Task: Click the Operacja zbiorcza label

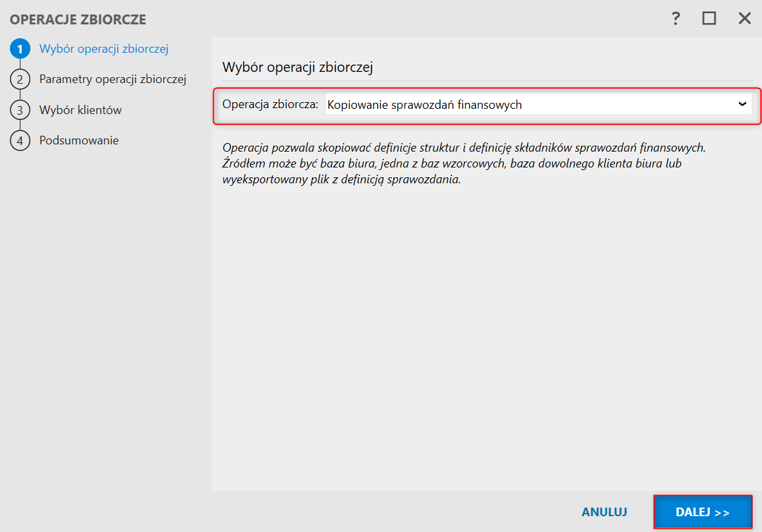Action: pos(270,104)
